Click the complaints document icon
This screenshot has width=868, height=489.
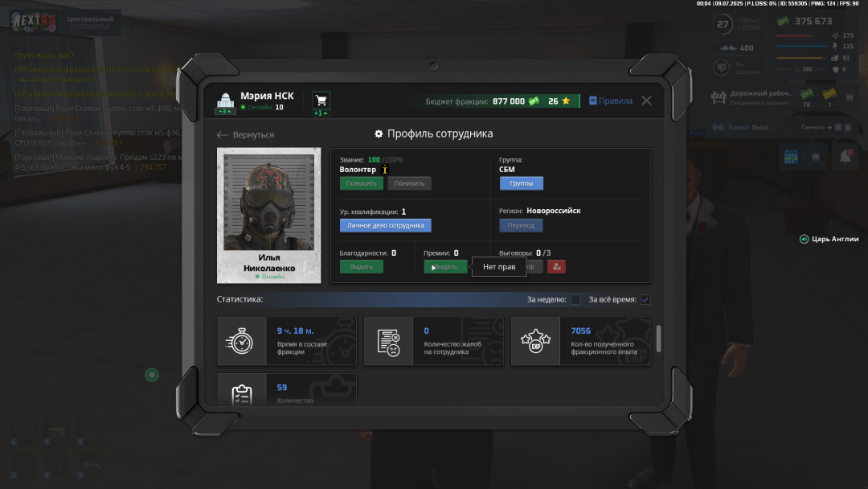pyautogui.click(x=388, y=341)
